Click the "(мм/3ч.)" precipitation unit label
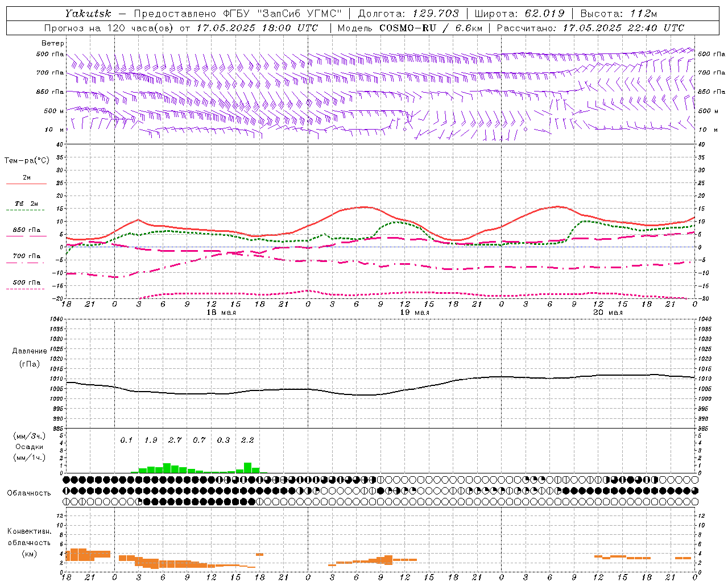This screenshot has height=582, width=728. tap(30, 436)
